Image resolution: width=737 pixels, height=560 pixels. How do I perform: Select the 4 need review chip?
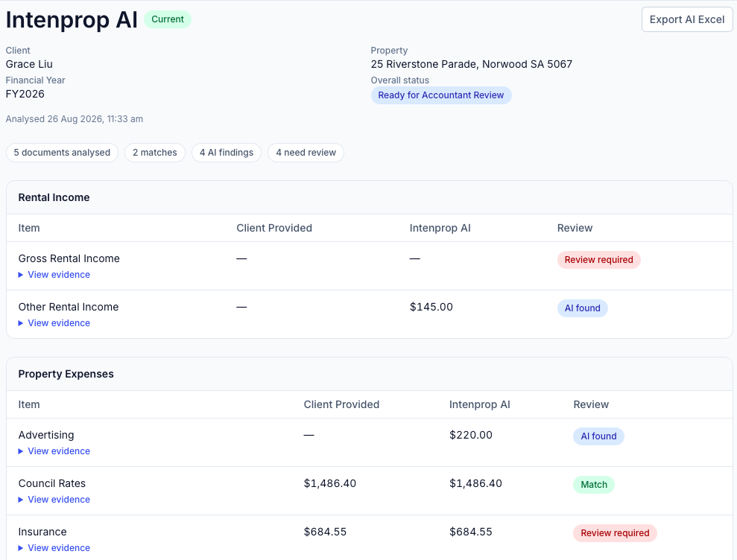(306, 153)
